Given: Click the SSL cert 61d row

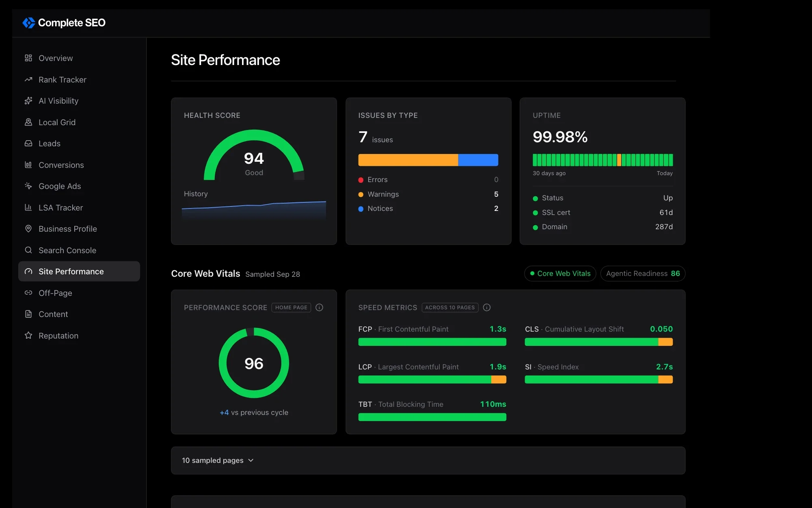Looking at the screenshot, I should (x=603, y=213).
